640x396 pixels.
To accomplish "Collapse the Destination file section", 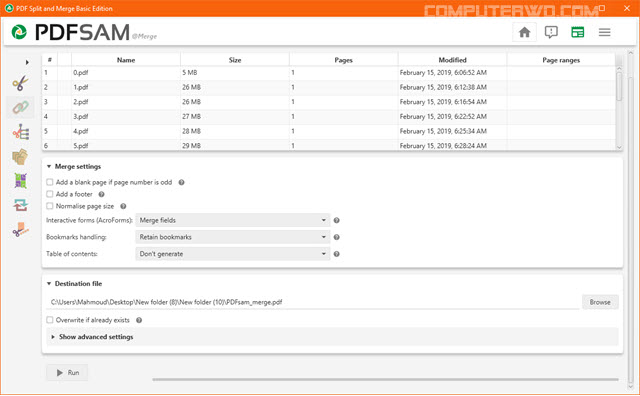I will (49, 283).
